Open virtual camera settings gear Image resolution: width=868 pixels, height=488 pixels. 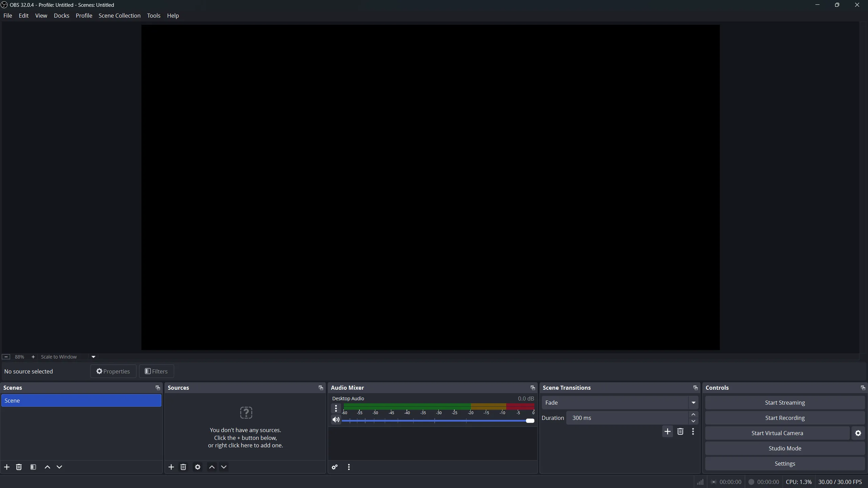pos(858,433)
